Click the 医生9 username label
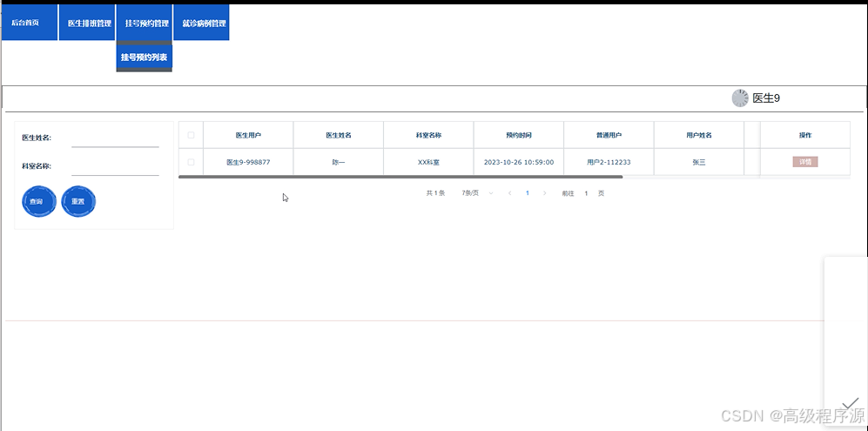The image size is (868, 431). pos(766,98)
